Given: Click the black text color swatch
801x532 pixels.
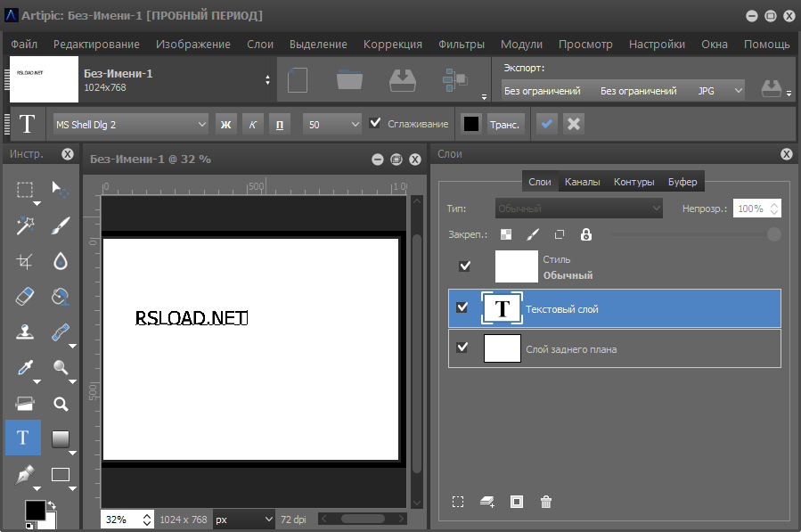Looking at the screenshot, I should pyautogui.click(x=470, y=125).
